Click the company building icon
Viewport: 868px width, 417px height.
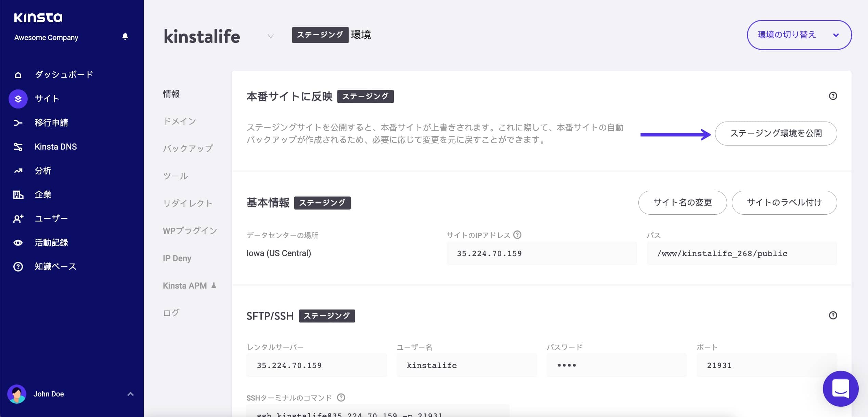[x=18, y=195]
